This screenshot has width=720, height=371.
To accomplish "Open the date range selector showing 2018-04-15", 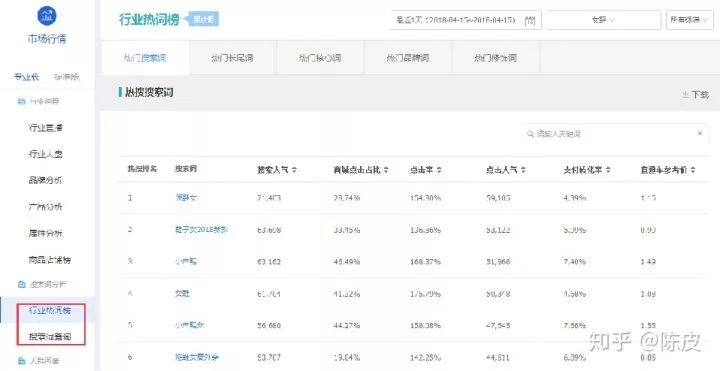I will point(465,20).
